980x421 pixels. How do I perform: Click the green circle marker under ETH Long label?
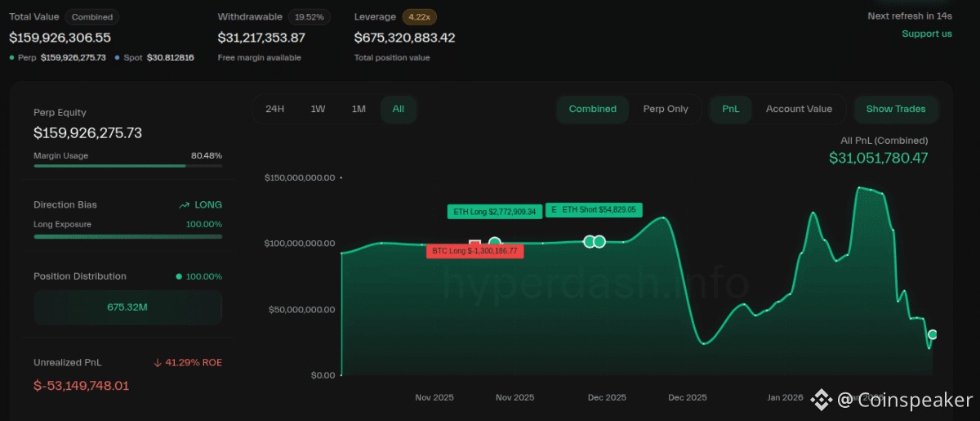pos(495,243)
